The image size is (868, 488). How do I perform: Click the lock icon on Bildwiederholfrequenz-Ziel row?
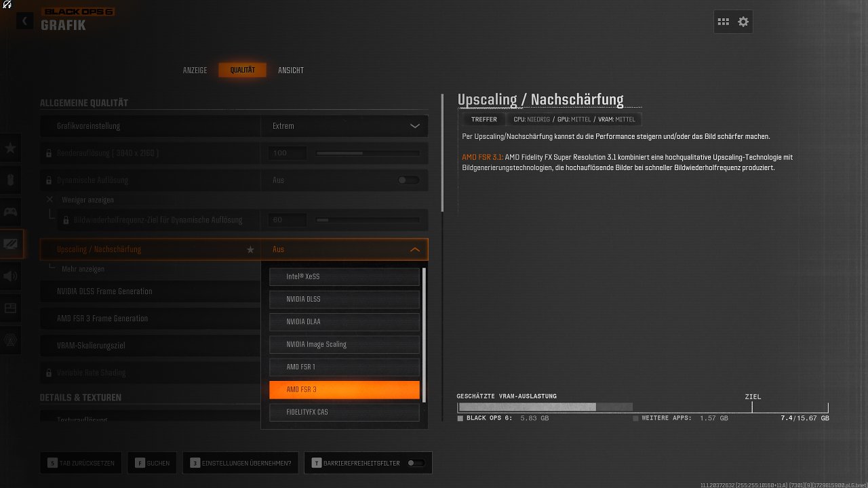click(66, 220)
